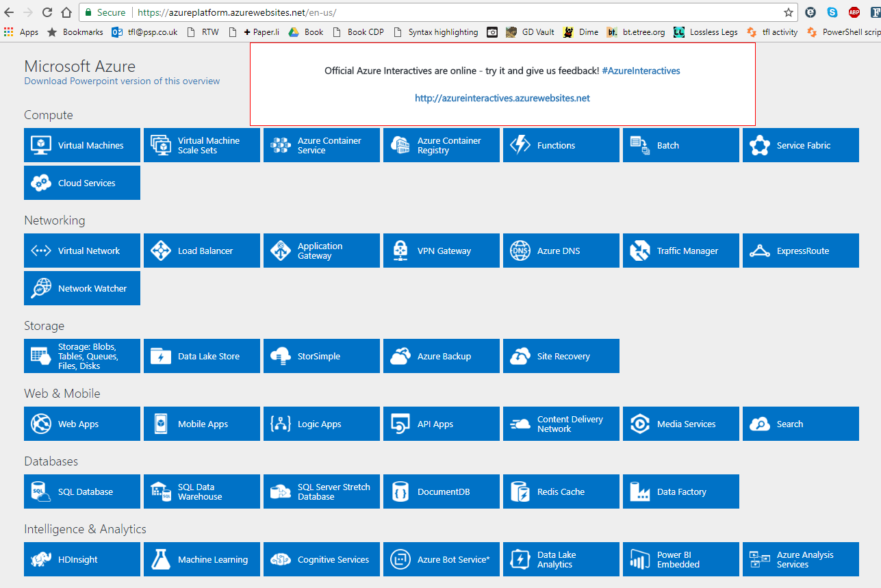Open the SQL Database tile

coord(81,491)
